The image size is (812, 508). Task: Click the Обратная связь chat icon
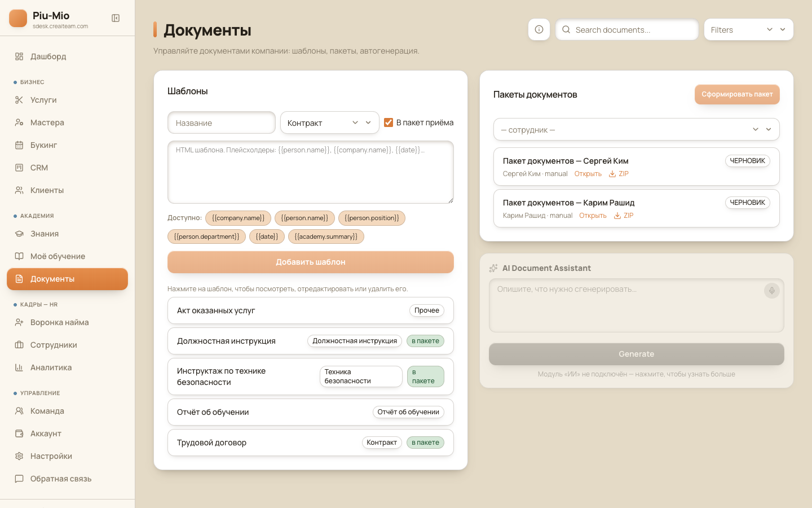[19, 479]
